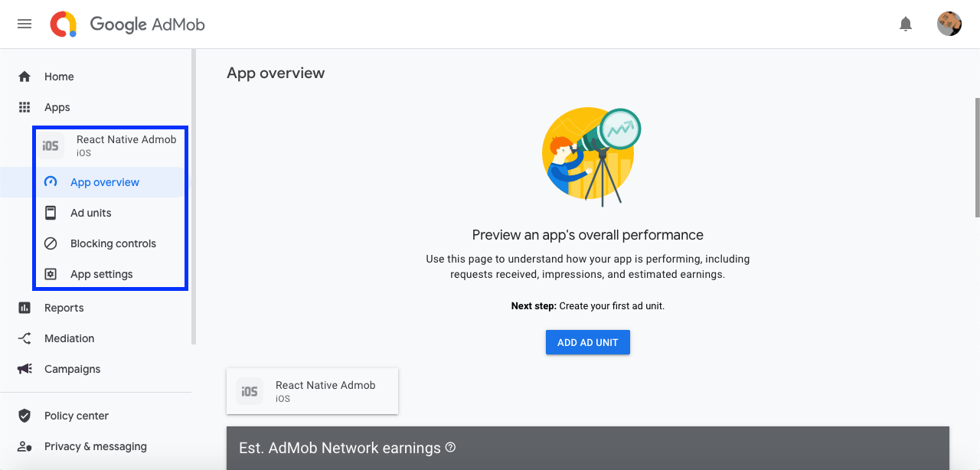The height and width of the screenshot is (470, 980).
Task: Collapse the sidebar with the hamburger menu
Action: [x=24, y=23]
